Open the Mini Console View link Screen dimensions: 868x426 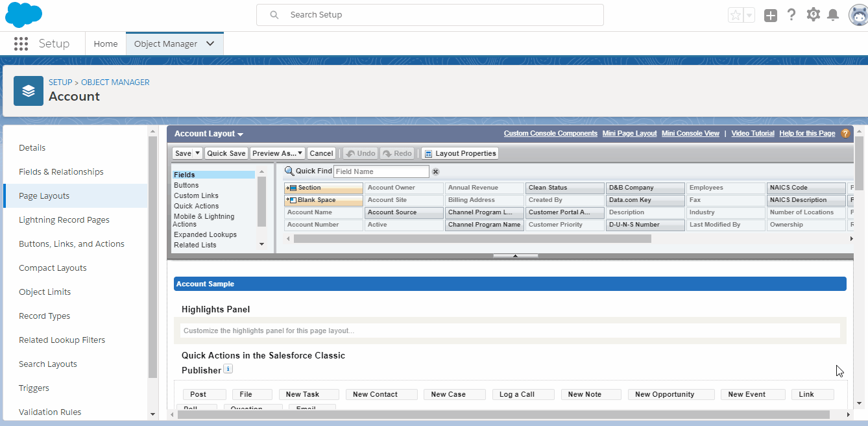pos(690,133)
